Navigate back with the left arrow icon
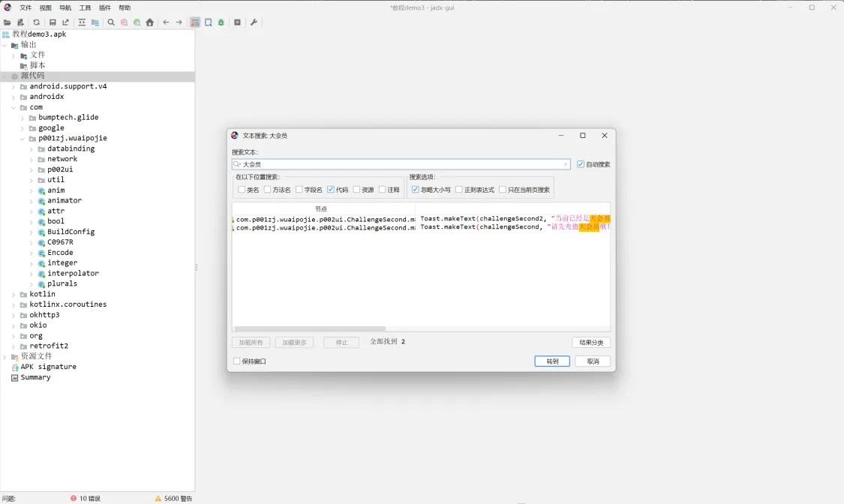844x504 pixels. 166,22
